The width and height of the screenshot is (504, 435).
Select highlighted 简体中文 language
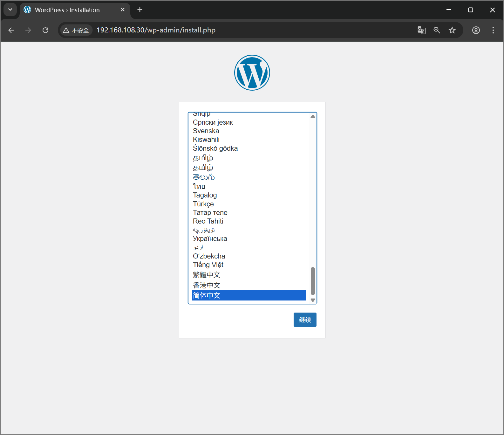click(x=249, y=295)
